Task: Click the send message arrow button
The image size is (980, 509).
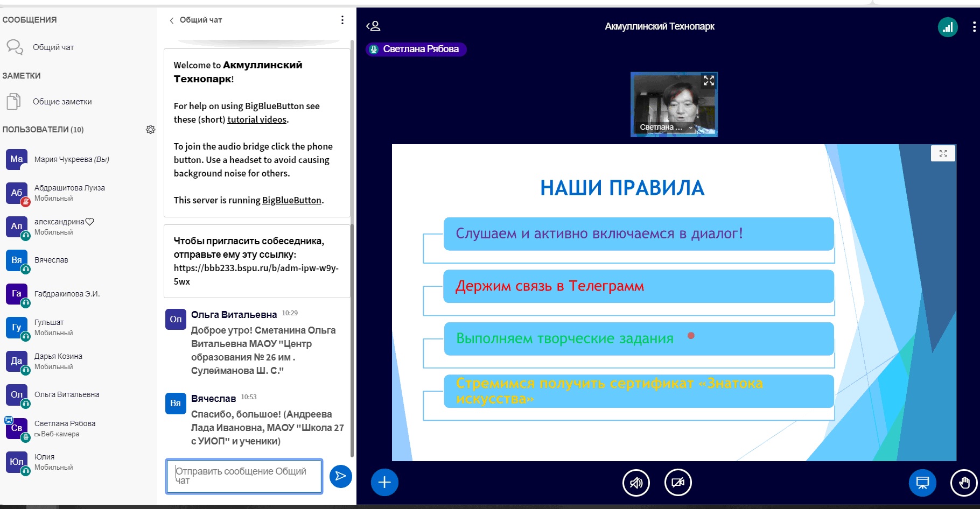Action: click(x=340, y=476)
